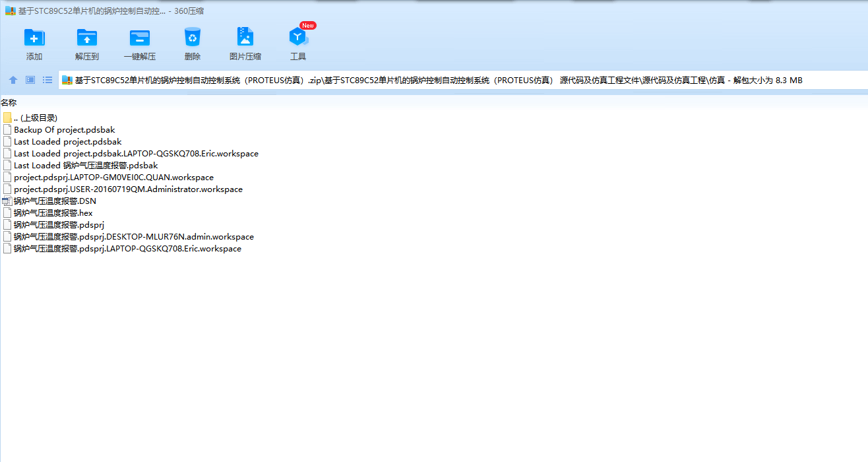The image size is (868, 462).
Task: Click the folder icon for 上级目录
Action: tap(7, 117)
